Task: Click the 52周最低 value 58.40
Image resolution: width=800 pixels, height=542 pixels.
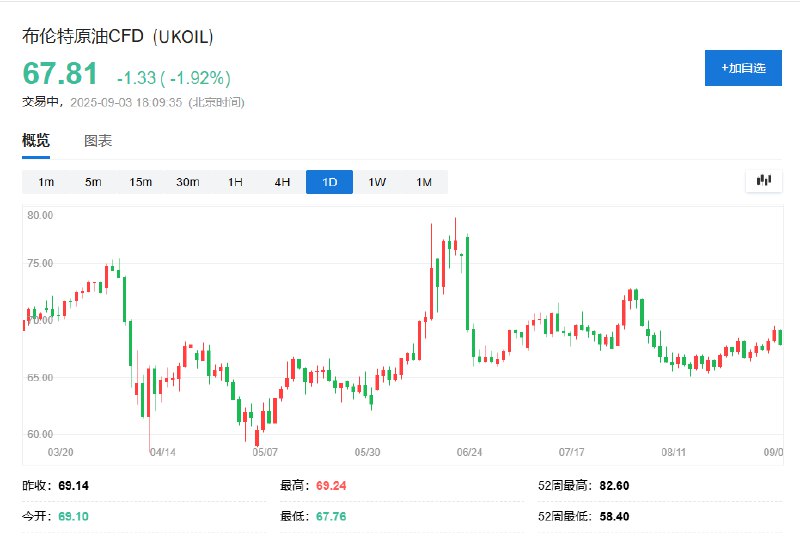Action: tap(614, 516)
